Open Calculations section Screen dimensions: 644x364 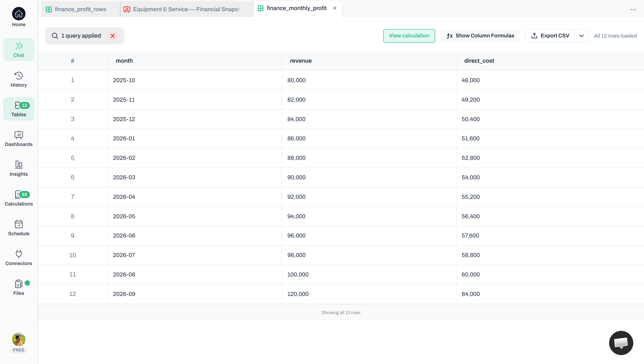click(19, 199)
